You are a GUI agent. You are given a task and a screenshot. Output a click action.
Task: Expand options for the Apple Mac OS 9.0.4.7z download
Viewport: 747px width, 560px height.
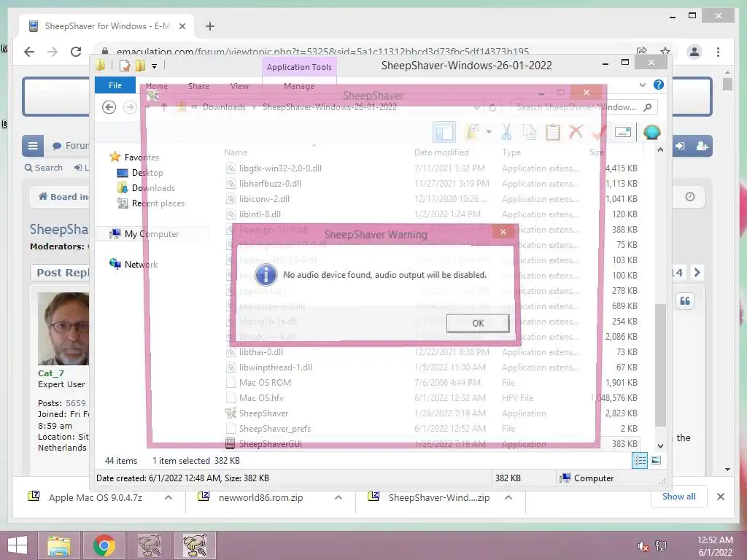(x=169, y=497)
